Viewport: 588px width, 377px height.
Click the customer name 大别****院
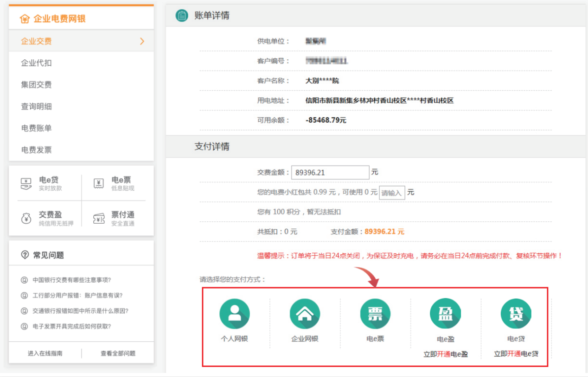[x=322, y=81]
